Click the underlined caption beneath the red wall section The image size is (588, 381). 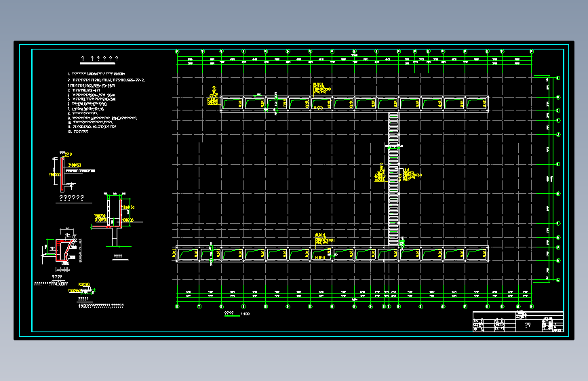click(72, 199)
